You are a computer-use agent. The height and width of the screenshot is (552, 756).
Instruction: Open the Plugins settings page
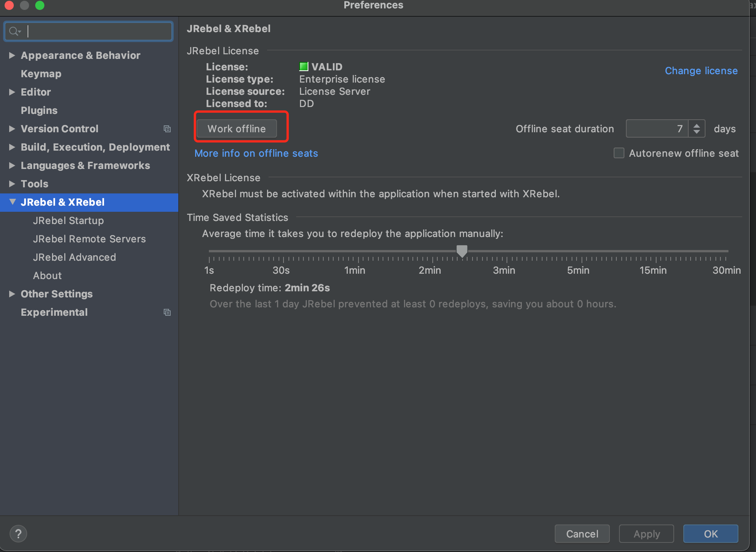pyautogui.click(x=39, y=110)
